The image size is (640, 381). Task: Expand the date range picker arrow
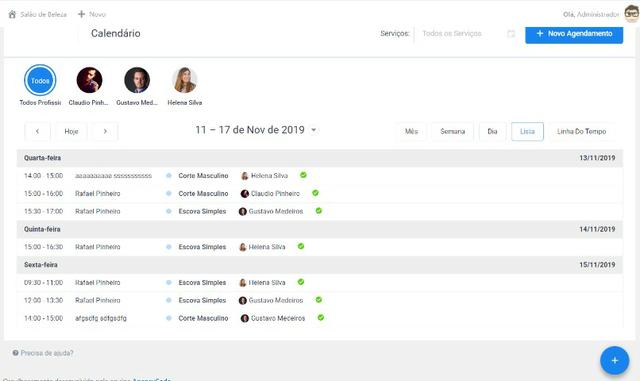313,130
